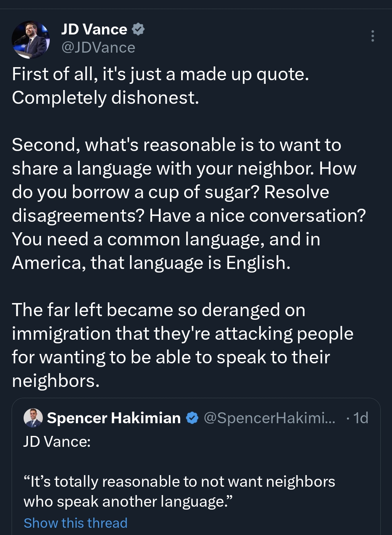The width and height of the screenshot is (392, 535).
Task: Click the 'that language is English' line
Action: coord(151,263)
